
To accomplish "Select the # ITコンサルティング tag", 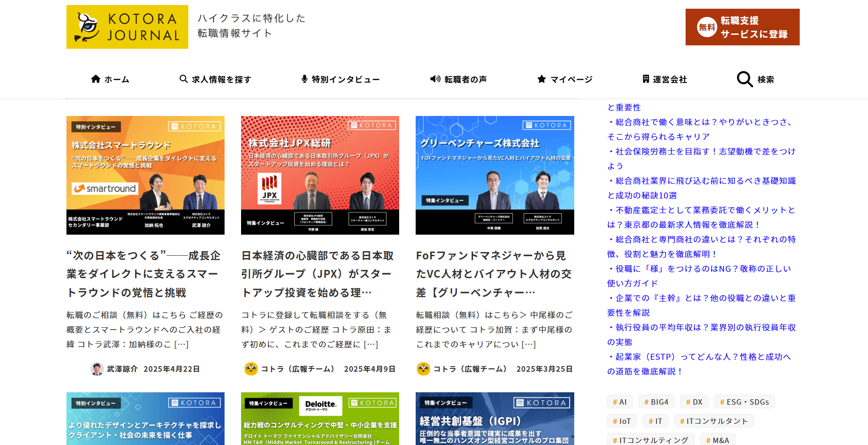I will click(651, 440).
